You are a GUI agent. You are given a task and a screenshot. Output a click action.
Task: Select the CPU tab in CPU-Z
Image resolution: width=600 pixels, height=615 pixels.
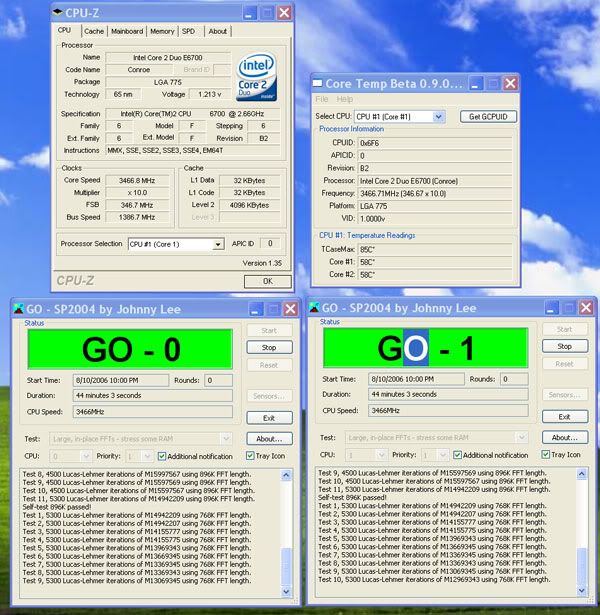(65, 30)
